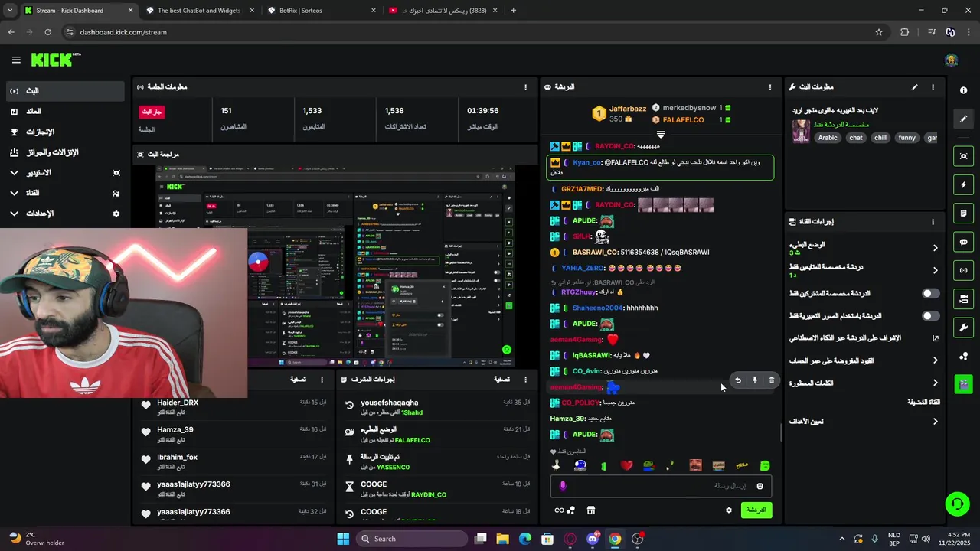Image resolution: width=980 pixels, height=551 pixels.
Task: Open the stream preview thumbnail
Action: coord(335,267)
